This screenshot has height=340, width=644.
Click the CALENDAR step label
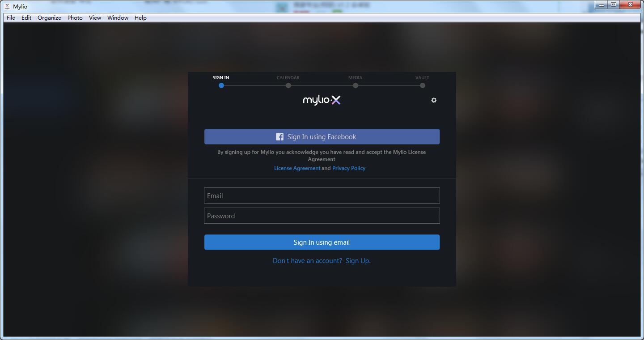288,78
